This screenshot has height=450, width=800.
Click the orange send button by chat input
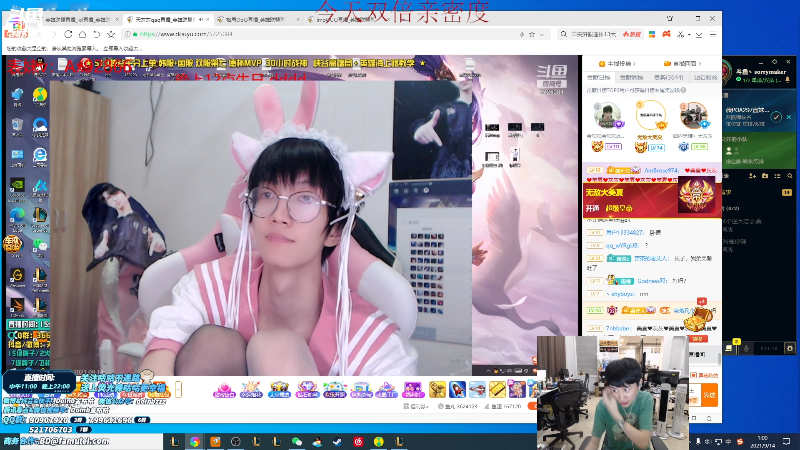(x=710, y=395)
